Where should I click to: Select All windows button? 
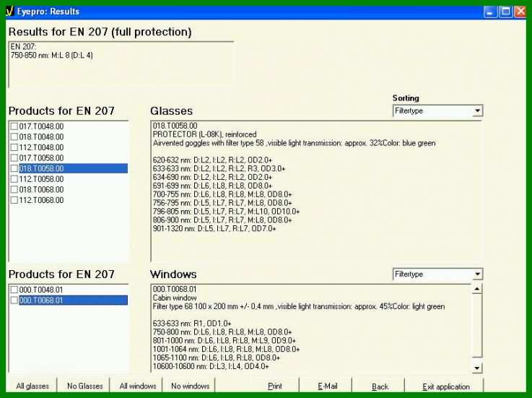click(138, 386)
